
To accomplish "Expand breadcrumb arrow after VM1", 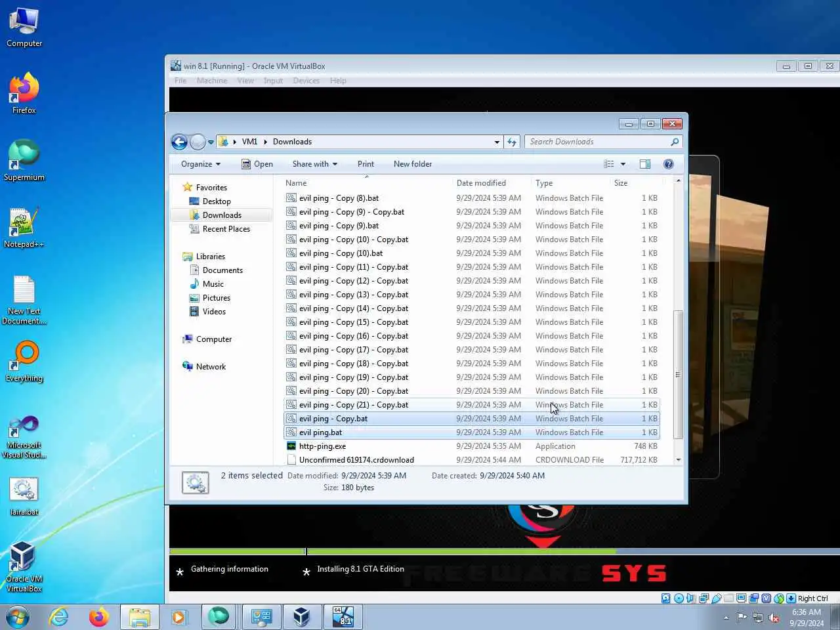I will [x=266, y=142].
